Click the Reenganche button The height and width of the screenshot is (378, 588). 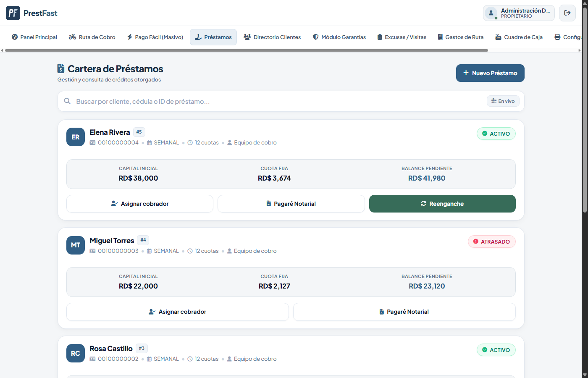click(x=442, y=204)
